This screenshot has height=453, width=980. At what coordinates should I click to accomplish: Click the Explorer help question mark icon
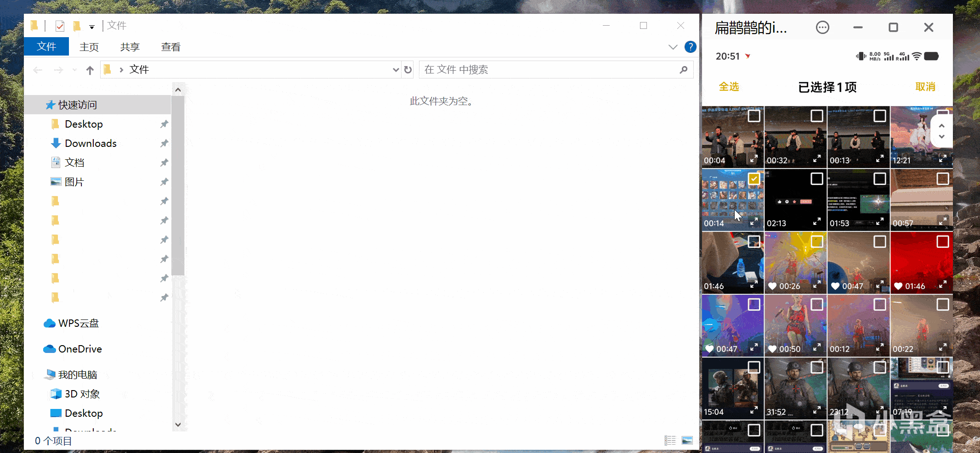point(690,47)
